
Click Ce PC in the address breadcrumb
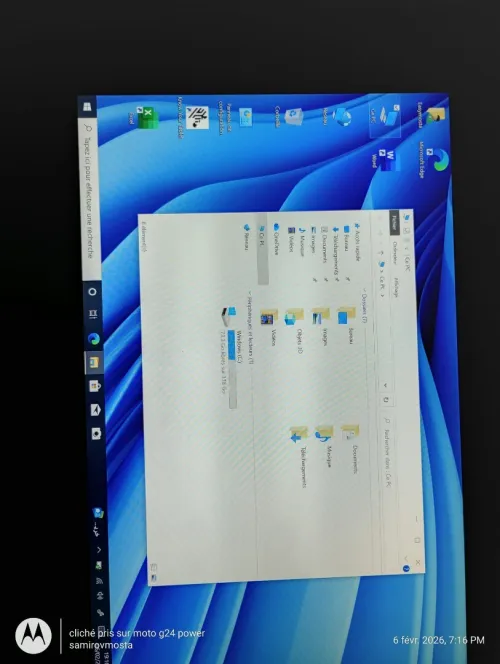(x=382, y=282)
